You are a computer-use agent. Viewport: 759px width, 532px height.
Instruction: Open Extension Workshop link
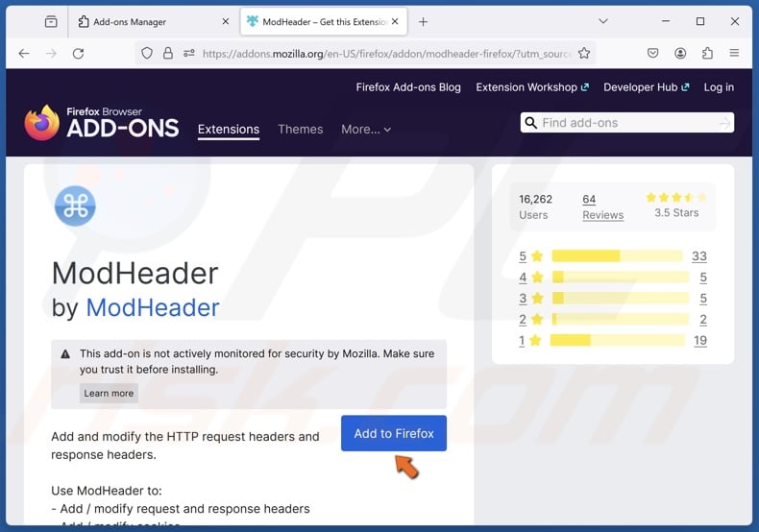point(532,87)
